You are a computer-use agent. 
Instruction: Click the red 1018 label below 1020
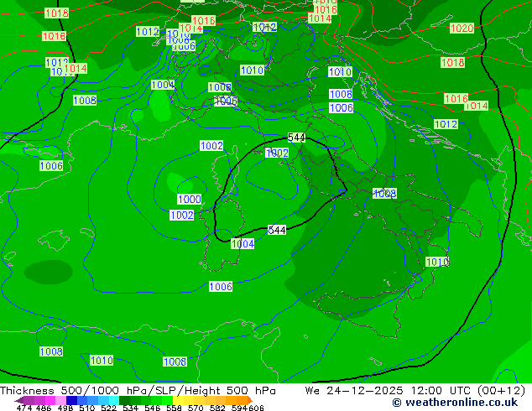tap(452, 62)
